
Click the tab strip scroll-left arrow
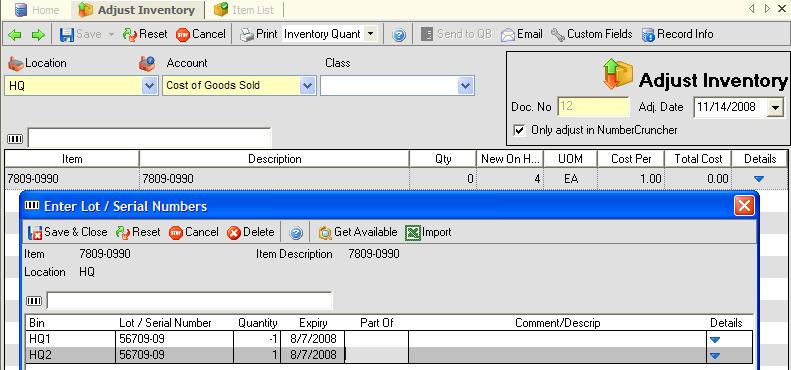click(x=752, y=9)
